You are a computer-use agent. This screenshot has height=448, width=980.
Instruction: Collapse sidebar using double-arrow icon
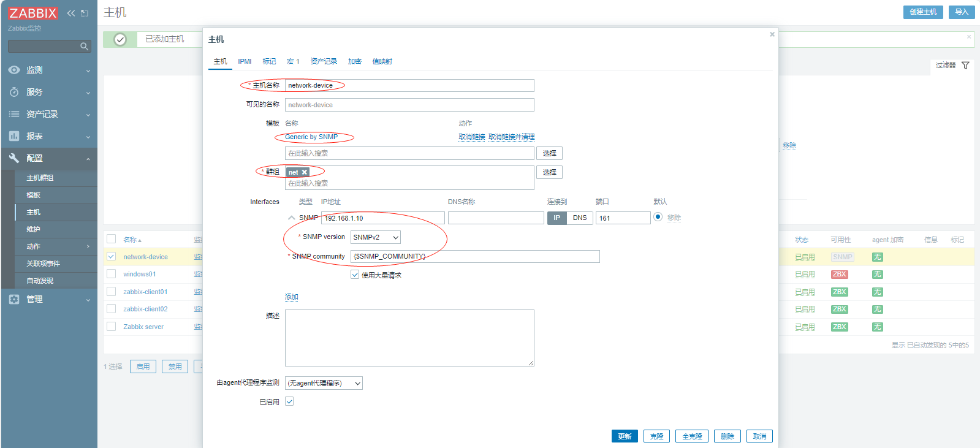[x=71, y=13]
